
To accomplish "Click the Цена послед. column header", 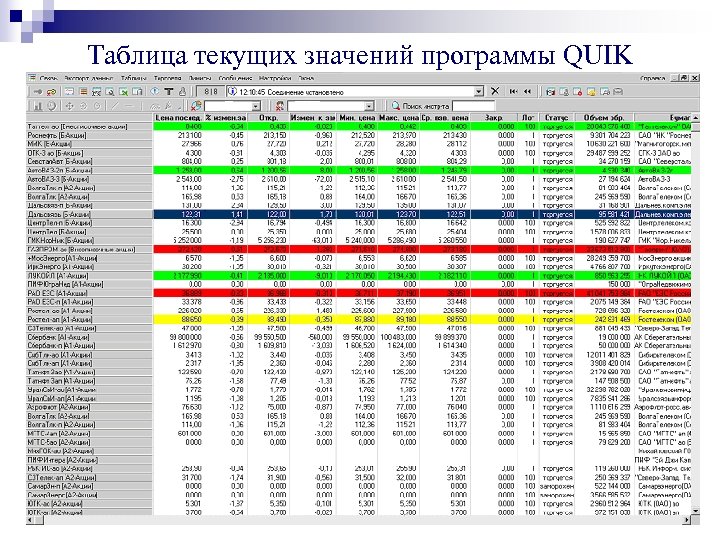I will pyautogui.click(x=178, y=118).
